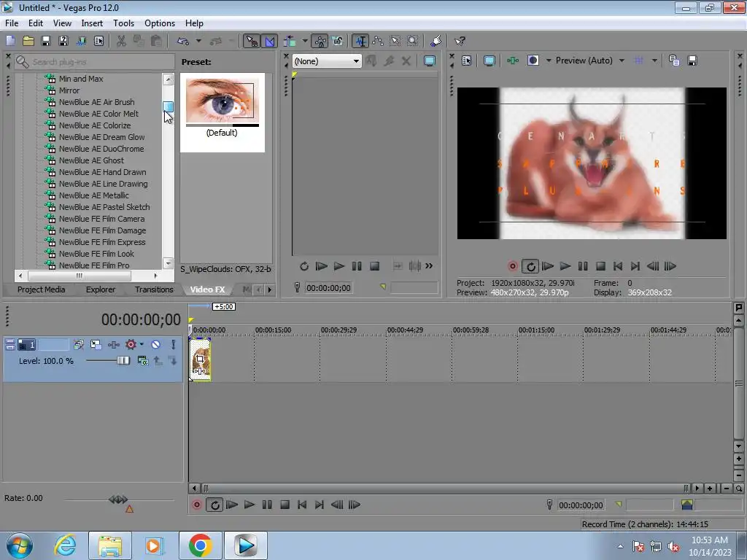Viewport: 747px width, 560px height.
Task: Open the Overlays dropdown arrow
Action: coord(654,61)
